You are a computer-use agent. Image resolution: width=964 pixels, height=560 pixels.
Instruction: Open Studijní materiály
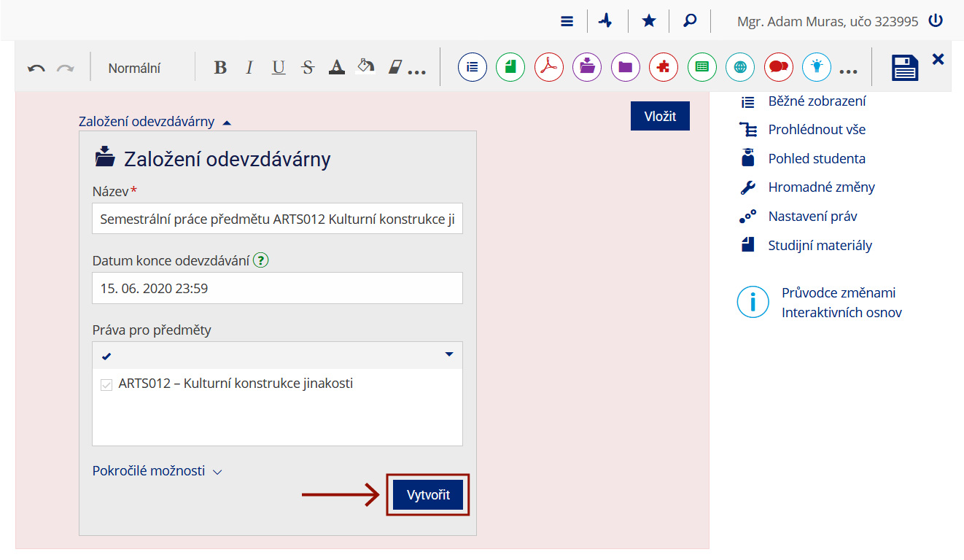click(820, 246)
